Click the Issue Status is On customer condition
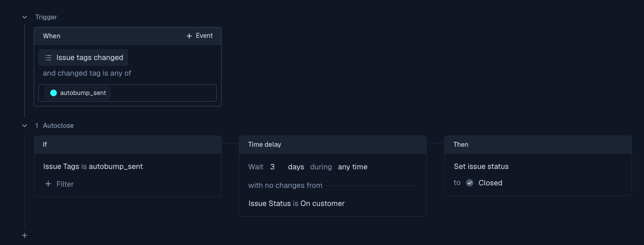644x245 pixels. pyautogui.click(x=296, y=203)
